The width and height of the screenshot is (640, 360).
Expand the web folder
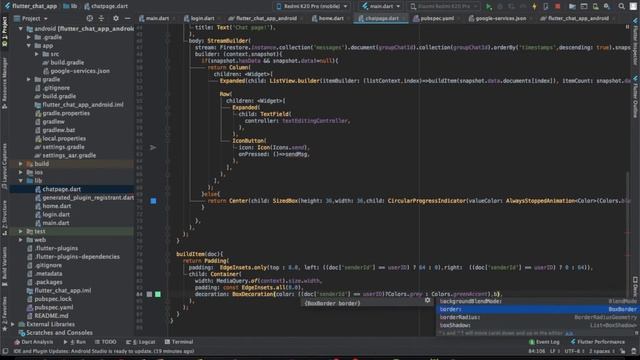click(21, 240)
